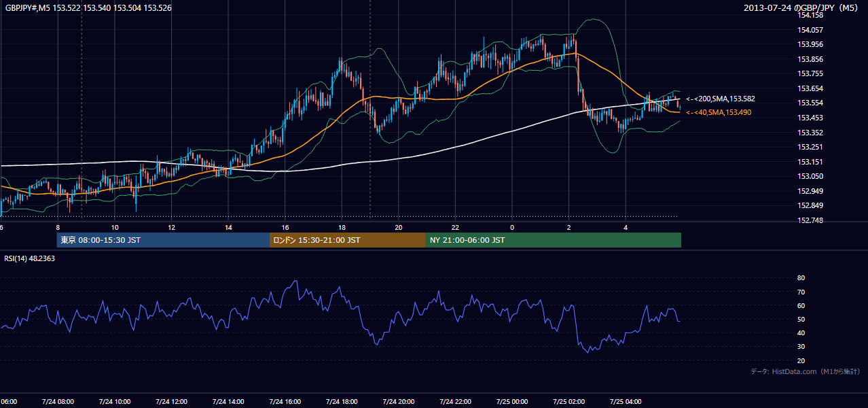Screen dimensions: 868x408
Task: Click price axis value 154.158
Action: [810, 15]
